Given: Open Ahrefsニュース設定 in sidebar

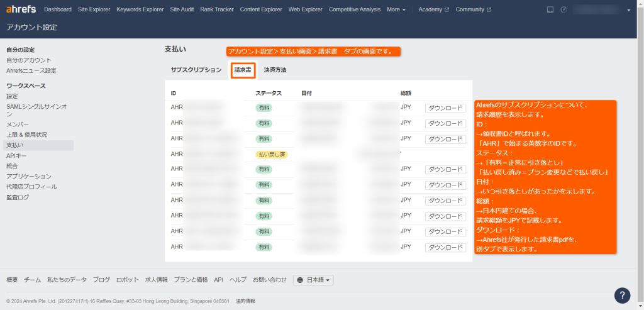Looking at the screenshot, I should [x=31, y=70].
